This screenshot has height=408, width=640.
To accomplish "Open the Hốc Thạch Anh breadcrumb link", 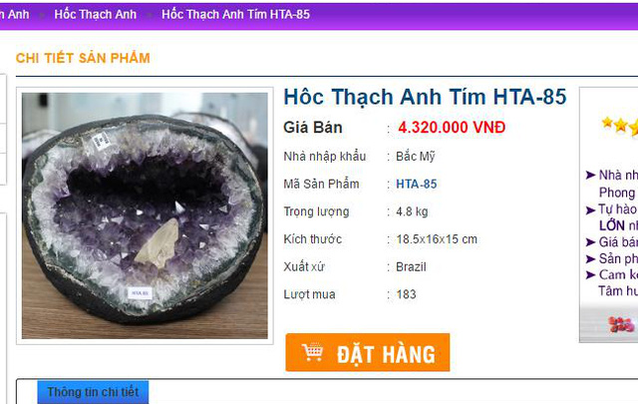I will pos(95,14).
